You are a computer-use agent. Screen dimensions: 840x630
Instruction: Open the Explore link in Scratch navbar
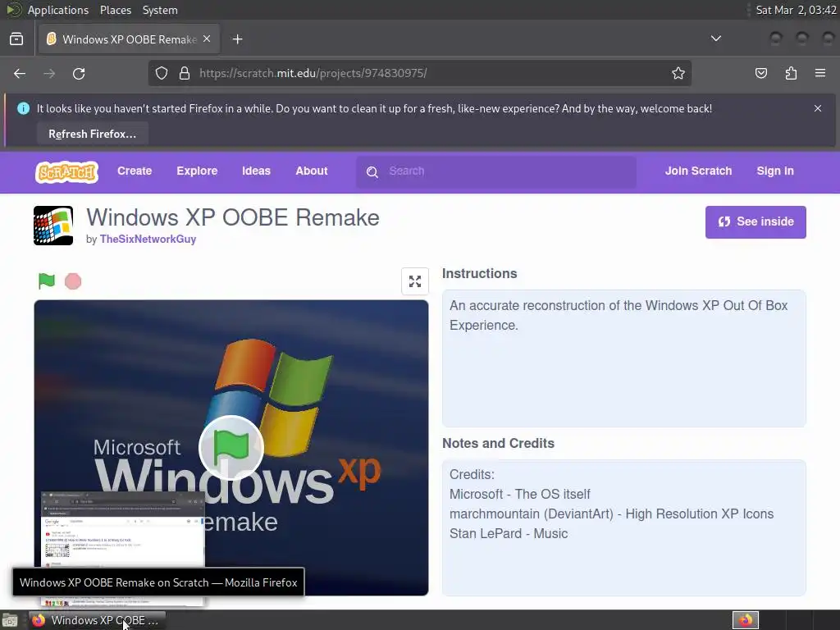tap(197, 171)
